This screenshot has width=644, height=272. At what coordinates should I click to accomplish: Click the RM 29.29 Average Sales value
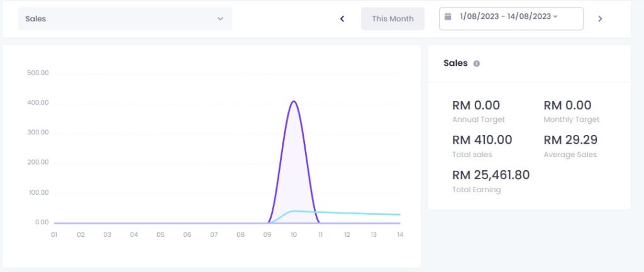[x=570, y=140]
